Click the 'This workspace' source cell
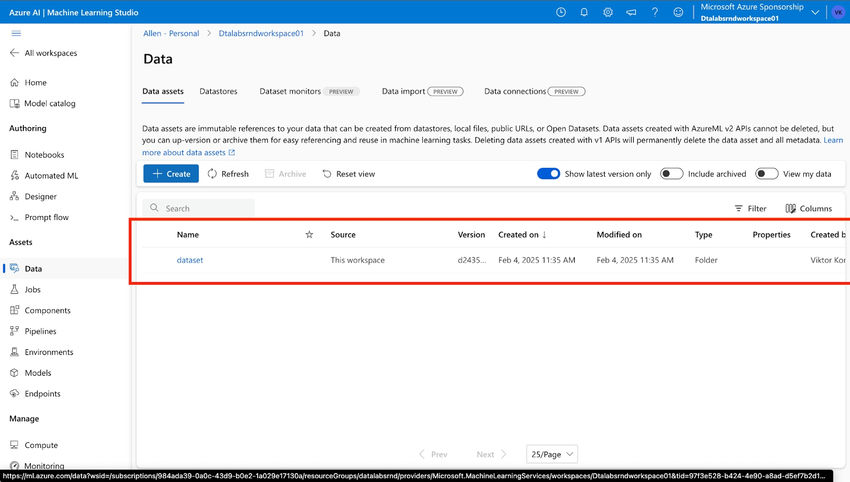 pyautogui.click(x=357, y=260)
